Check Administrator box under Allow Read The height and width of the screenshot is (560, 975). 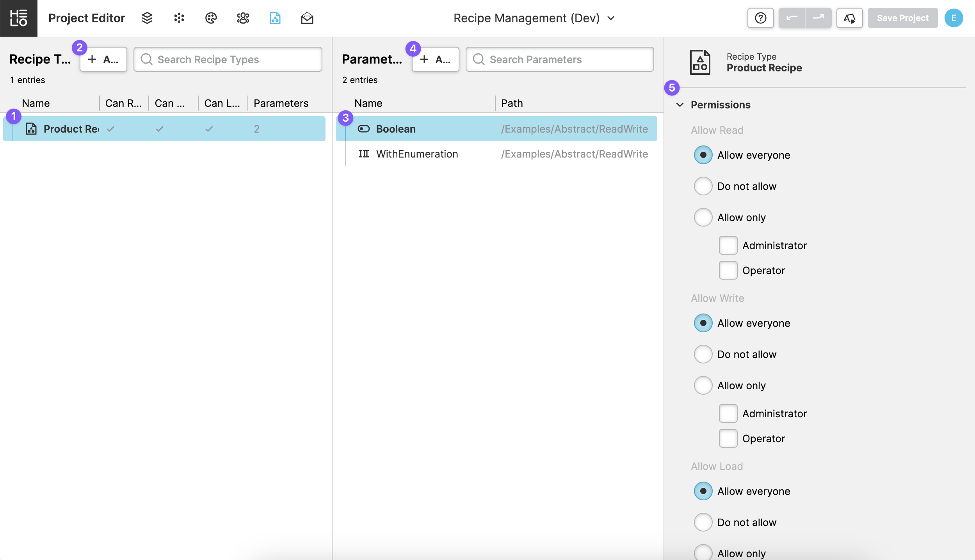point(728,245)
